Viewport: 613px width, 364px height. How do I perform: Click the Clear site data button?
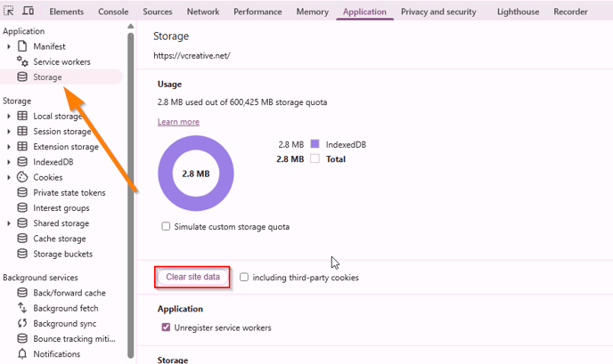pos(192,277)
